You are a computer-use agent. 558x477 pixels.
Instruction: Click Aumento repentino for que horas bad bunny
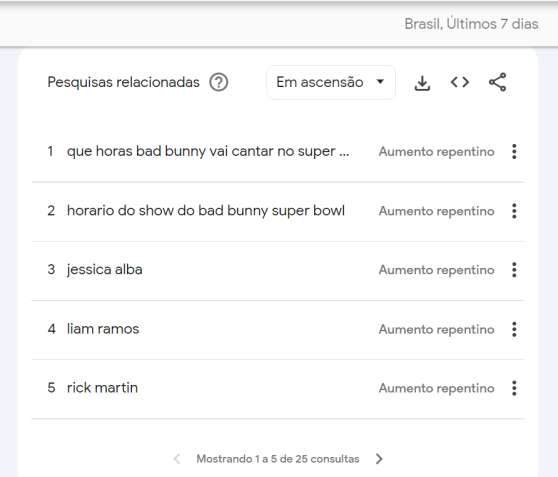436,152
